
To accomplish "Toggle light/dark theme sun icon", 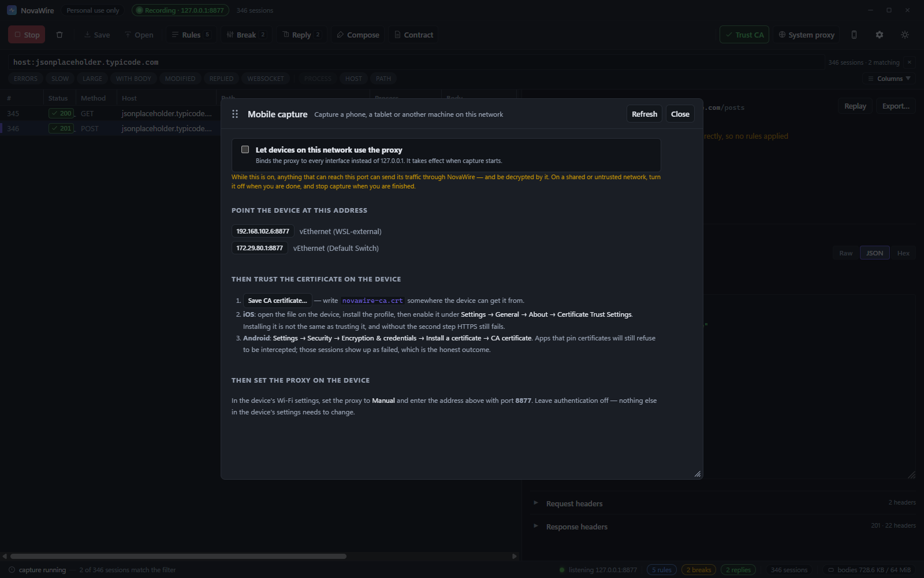I will [905, 35].
